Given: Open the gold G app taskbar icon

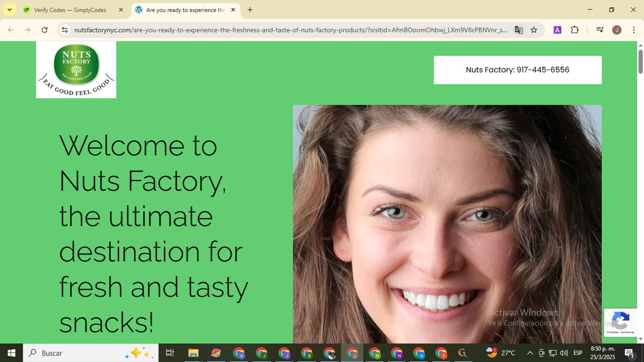Looking at the screenshot, I should click(x=463, y=353).
